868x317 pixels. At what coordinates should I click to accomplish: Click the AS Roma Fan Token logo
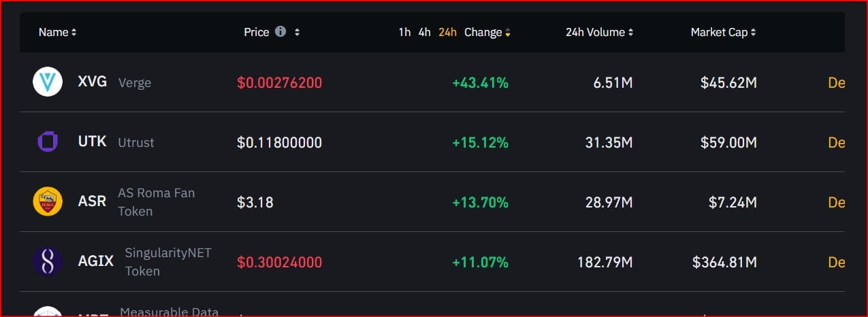(48, 202)
